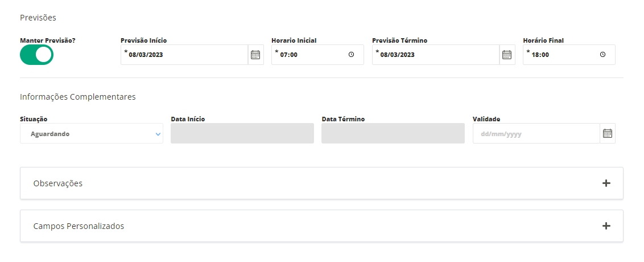Screen dimensions: 644x262
Task: Expand the Observações panel title
Action: point(58,183)
